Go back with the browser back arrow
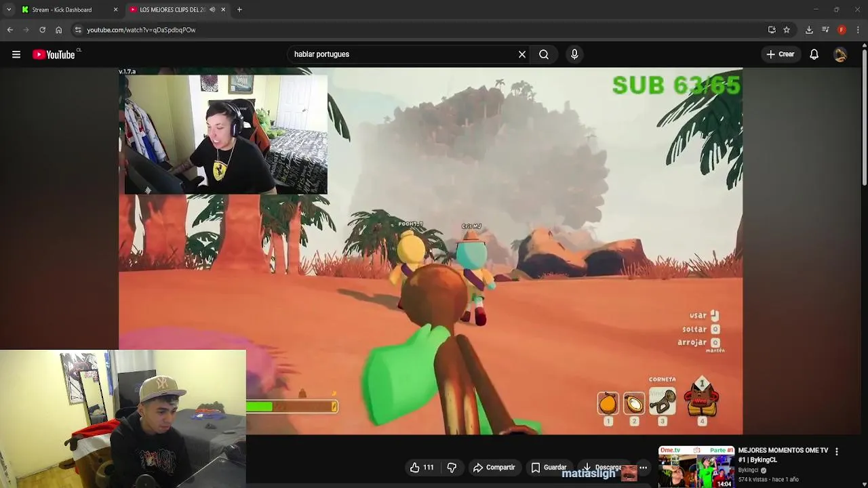 [9, 30]
